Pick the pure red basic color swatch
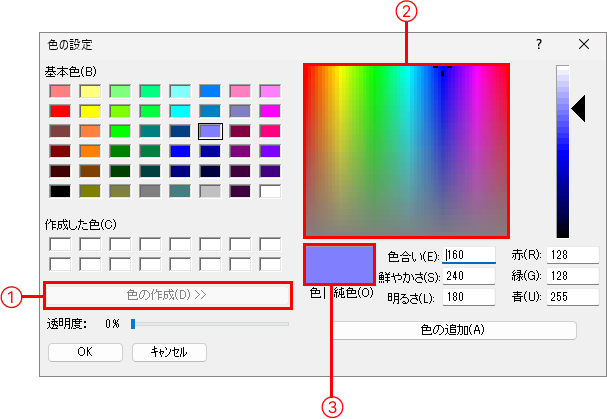The width and height of the screenshot is (607, 419). tap(60, 110)
